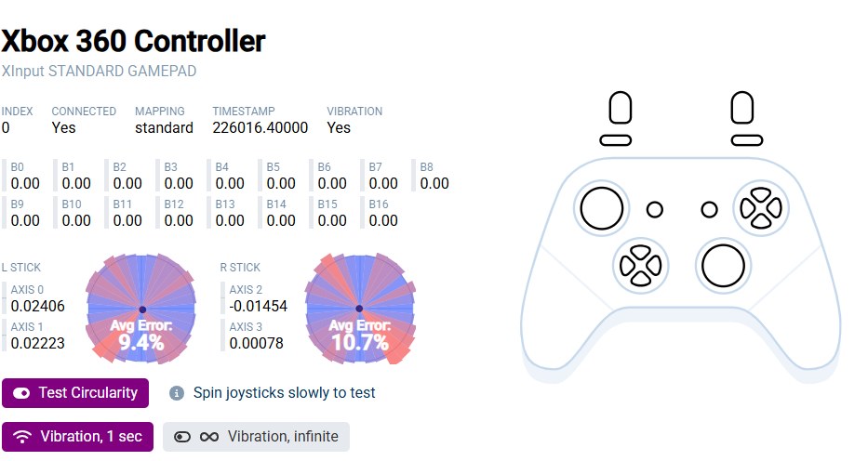
Task: Click the right trigger icon on controller diagram
Action: 741,108
